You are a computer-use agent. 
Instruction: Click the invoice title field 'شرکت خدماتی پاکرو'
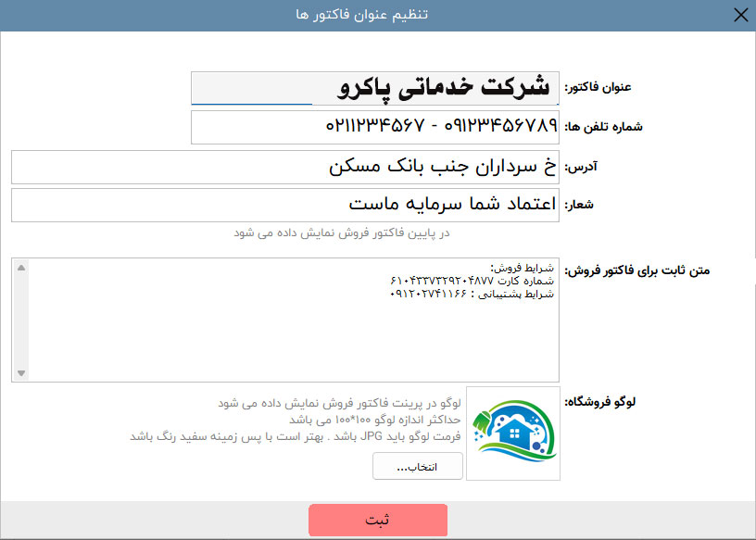pyautogui.click(x=375, y=88)
